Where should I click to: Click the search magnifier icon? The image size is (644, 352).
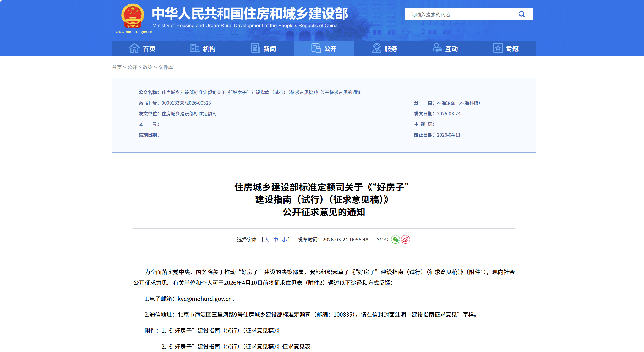(x=521, y=14)
